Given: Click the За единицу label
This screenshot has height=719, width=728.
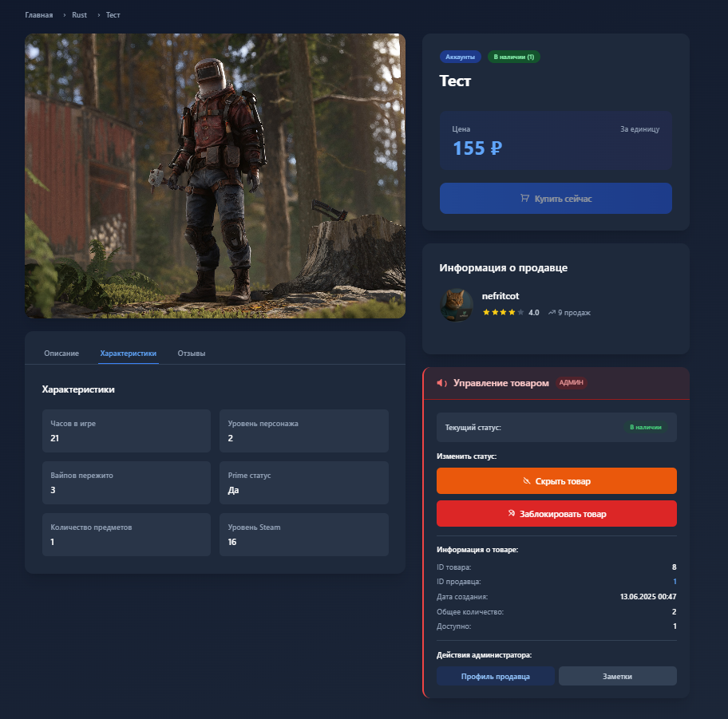Looking at the screenshot, I should click(639, 129).
